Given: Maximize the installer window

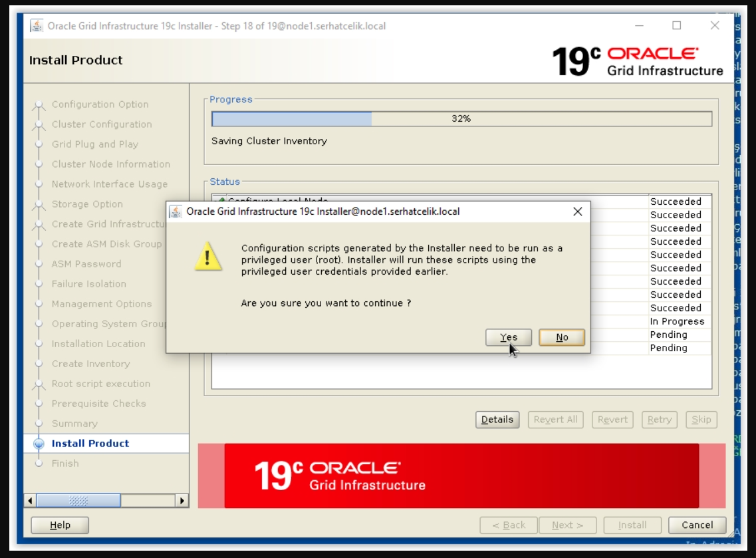Looking at the screenshot, I should (x=677, y=25).
